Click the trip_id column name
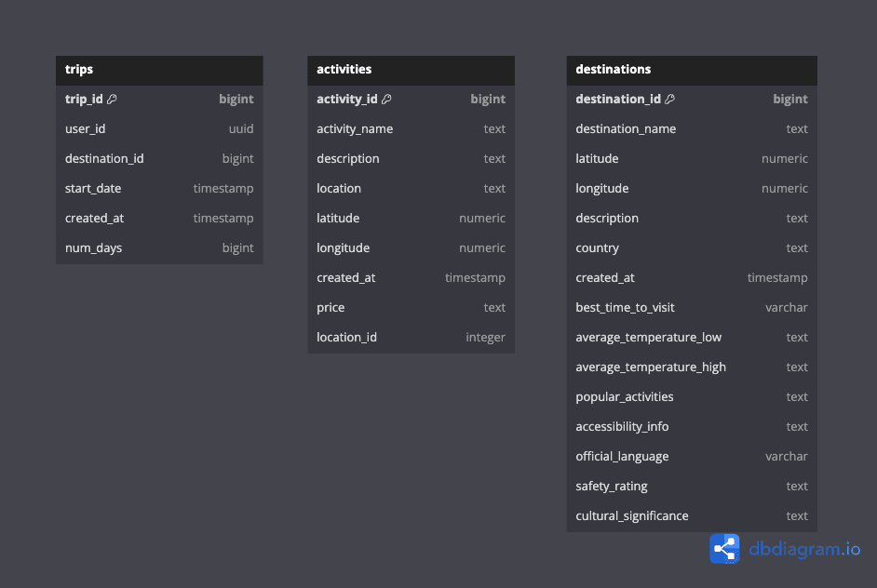 [x=84, y=99]
